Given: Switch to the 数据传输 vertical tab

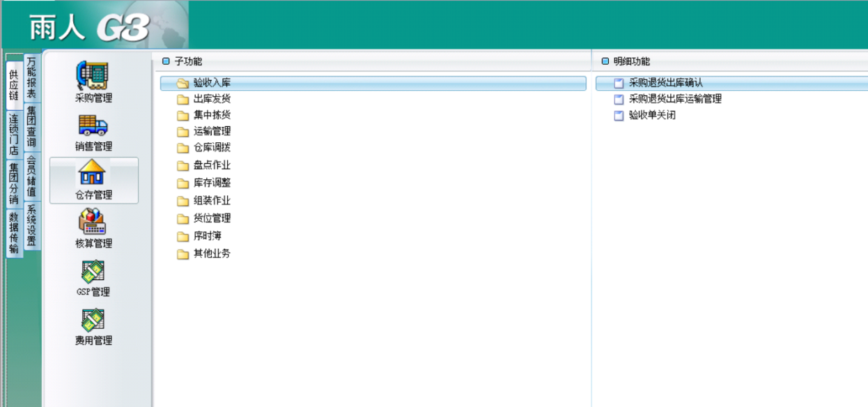Looking at the screenshot, I should 13,233.
